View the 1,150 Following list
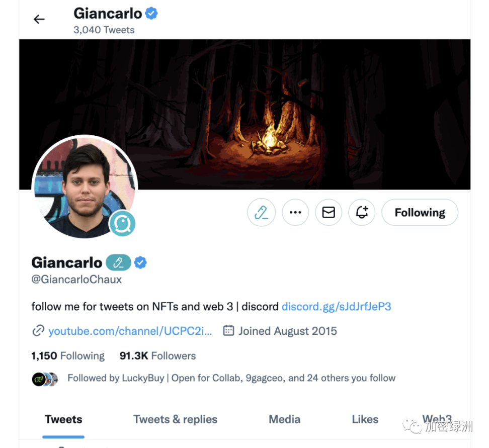 coord(68,355)
